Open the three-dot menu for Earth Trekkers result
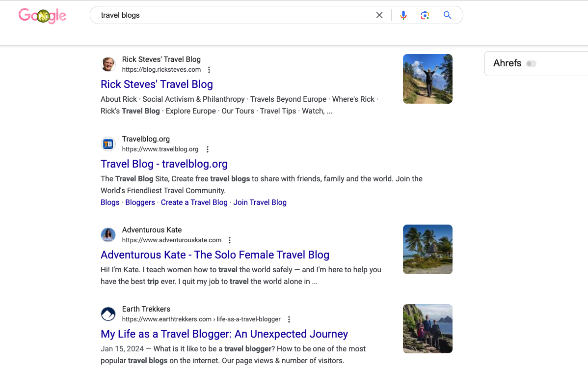This screenshot has width=588, height=372. (289, 319)
